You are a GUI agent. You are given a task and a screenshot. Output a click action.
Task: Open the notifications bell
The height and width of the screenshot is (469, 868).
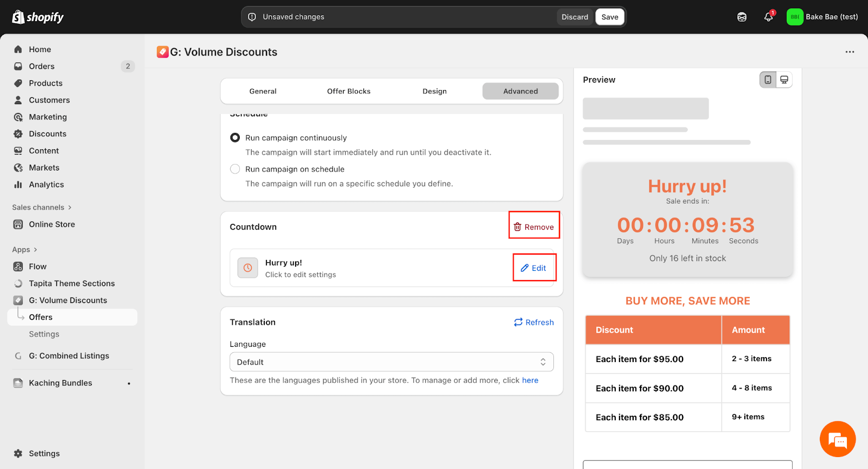click(769, 17)
